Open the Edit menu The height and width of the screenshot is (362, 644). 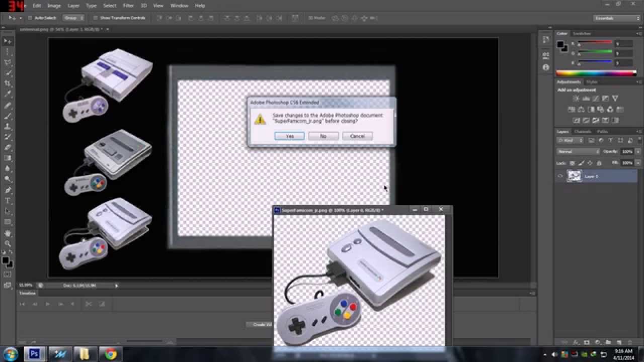37,6
